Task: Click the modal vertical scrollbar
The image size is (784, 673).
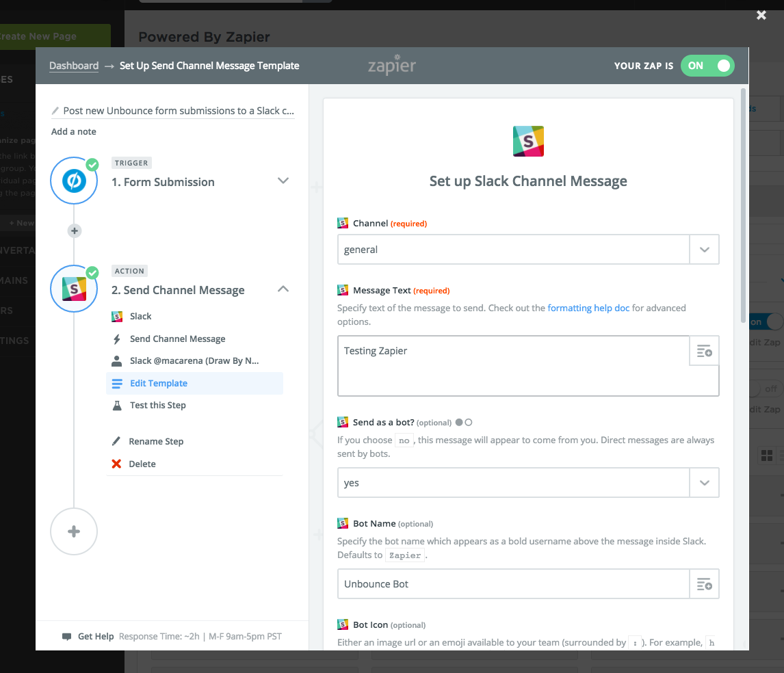Action: tap(743, 205)
